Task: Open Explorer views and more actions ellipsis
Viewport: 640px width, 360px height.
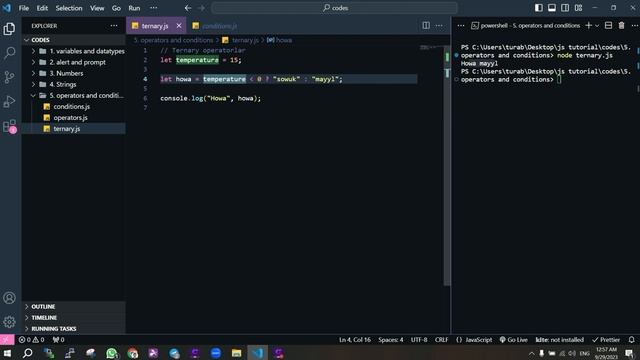Action: coord(114,26)
